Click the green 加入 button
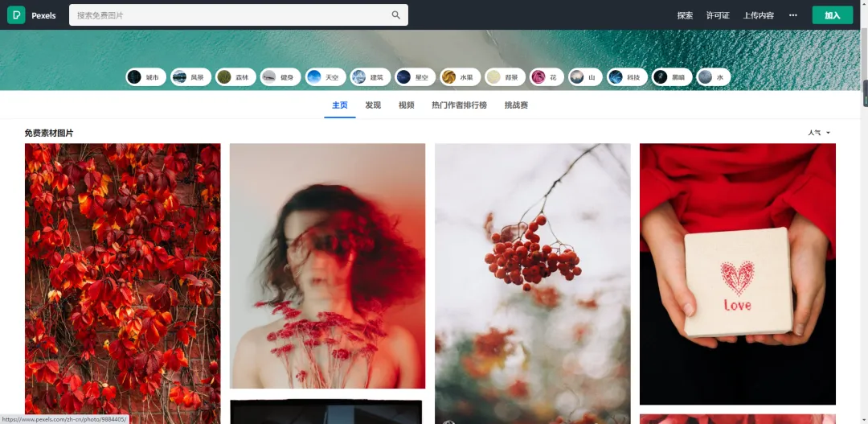The height and width of the screenshot is (424, 868). click(x=832, y=15)
